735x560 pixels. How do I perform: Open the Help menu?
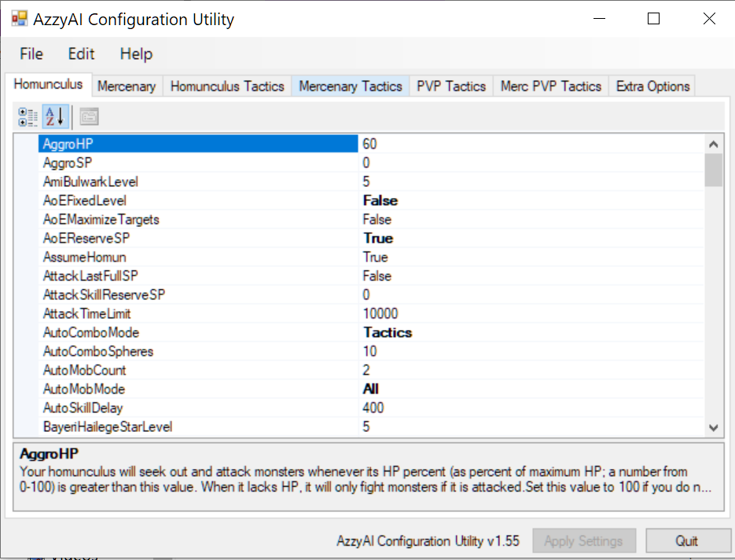coord(136,54)
